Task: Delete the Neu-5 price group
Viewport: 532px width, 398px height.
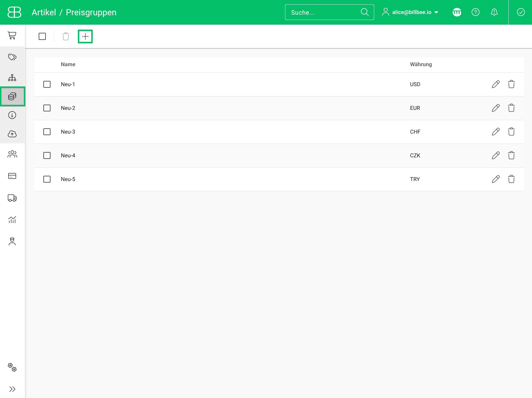Action: coord(511,179)
